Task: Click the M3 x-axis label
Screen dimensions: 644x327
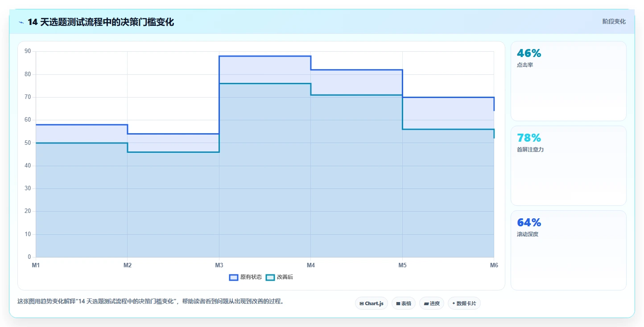Action: point(219,266)
